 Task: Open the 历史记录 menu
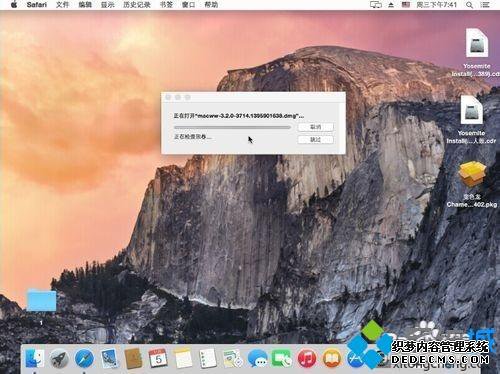(x=137, y=5)
